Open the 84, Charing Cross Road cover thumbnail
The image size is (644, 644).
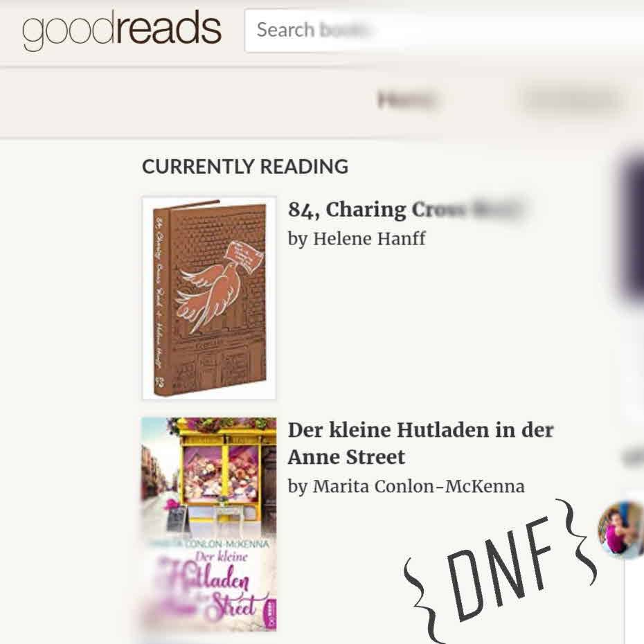[208, 298]
